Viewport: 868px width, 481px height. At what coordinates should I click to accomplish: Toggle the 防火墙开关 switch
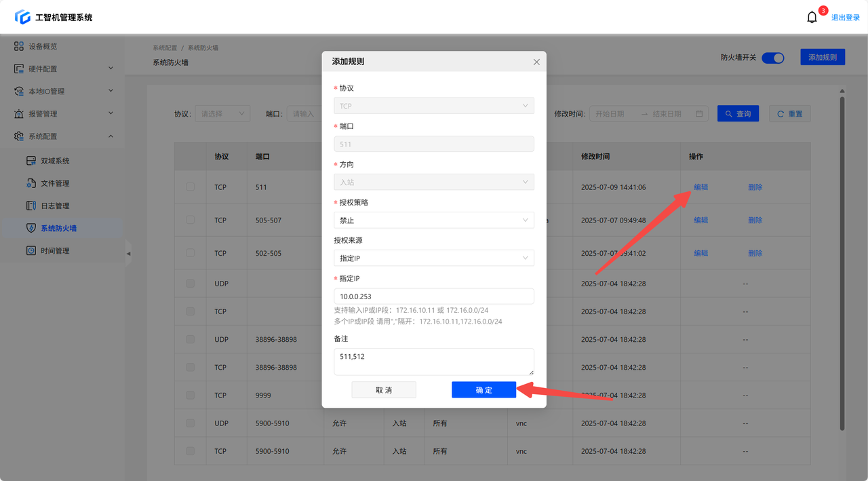pos(772,58)
